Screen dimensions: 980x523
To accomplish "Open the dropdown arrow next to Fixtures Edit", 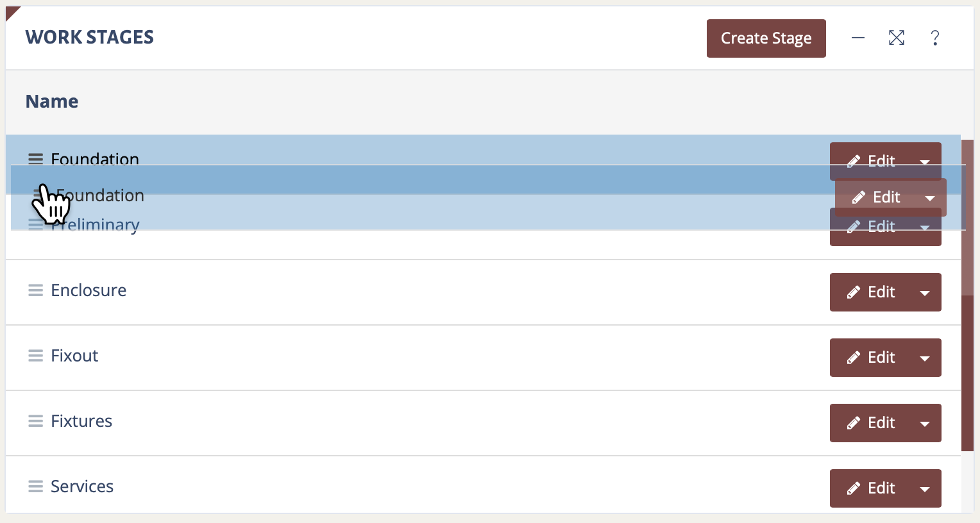I will pos(925,424).
